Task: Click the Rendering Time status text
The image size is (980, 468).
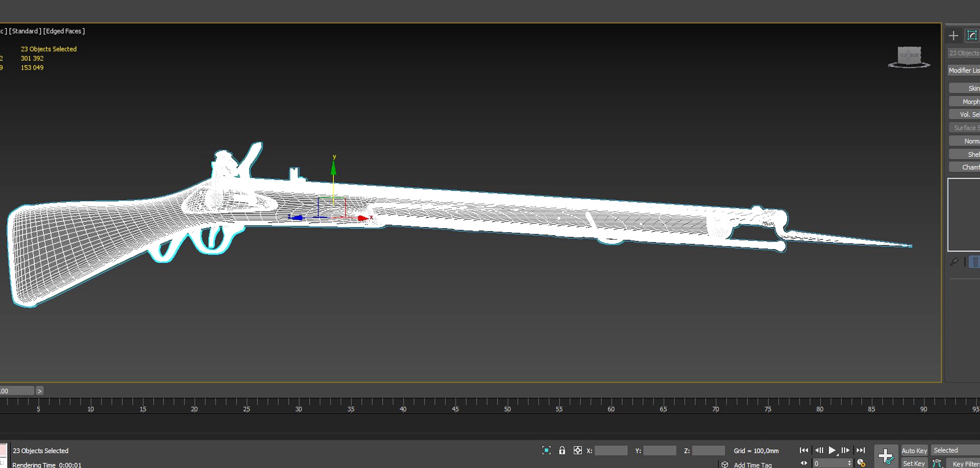Action: 46,464
